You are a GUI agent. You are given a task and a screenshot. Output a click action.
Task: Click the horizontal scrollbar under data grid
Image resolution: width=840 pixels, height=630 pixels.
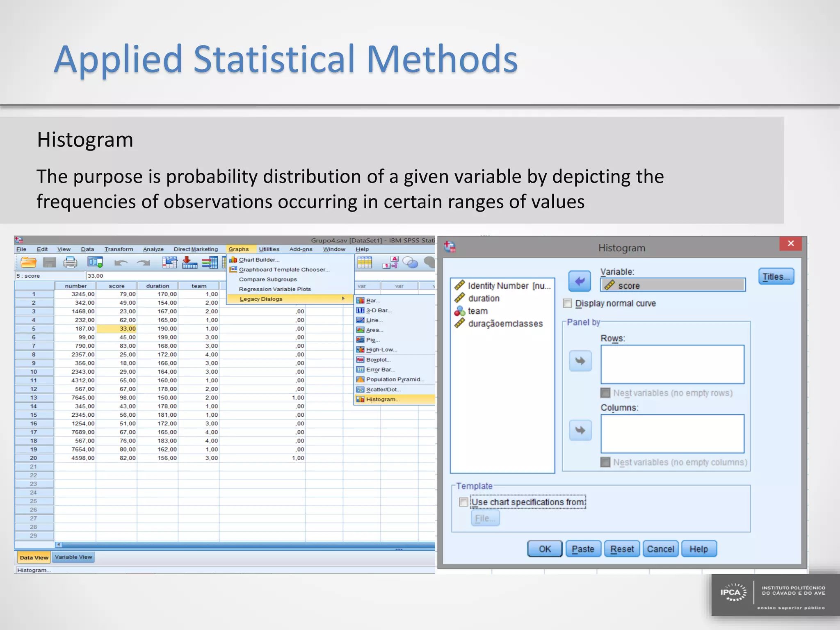pos(245,545)
